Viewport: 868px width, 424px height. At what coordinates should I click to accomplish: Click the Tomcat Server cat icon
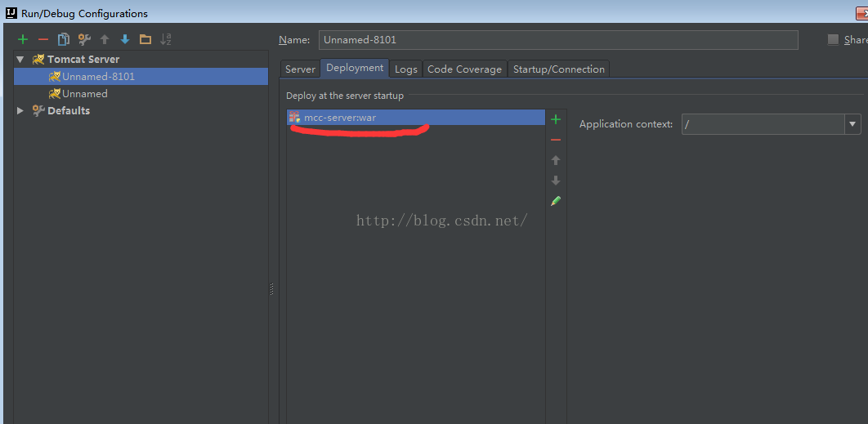point(38,59)
